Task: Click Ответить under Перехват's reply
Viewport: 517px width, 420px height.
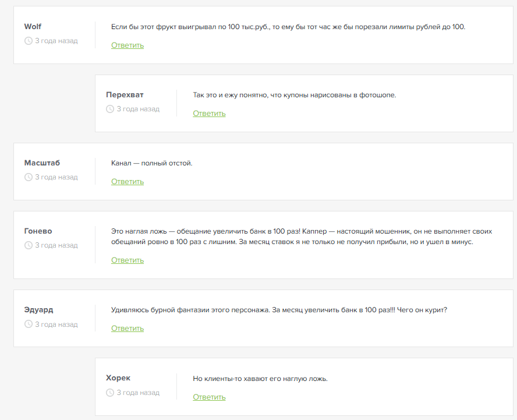Action: tap(209, 114)
